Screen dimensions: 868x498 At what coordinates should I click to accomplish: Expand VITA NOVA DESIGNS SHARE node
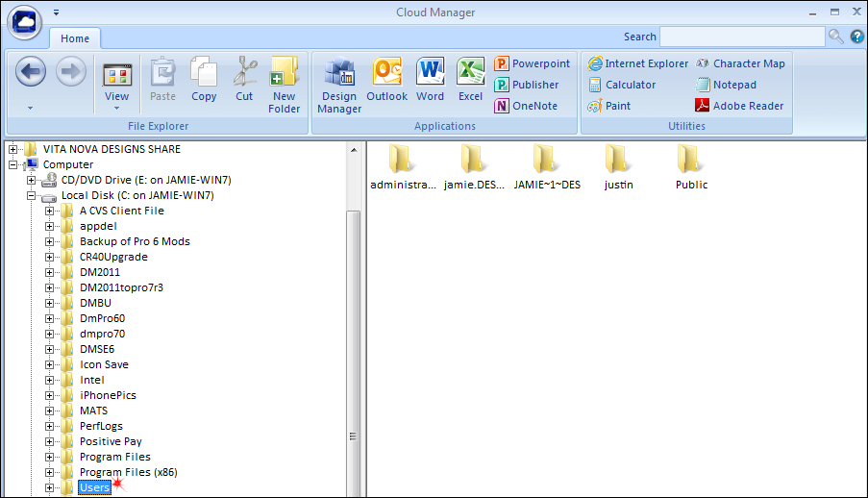(13, 149)
